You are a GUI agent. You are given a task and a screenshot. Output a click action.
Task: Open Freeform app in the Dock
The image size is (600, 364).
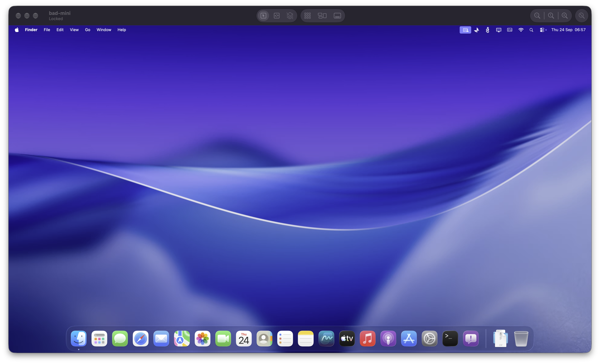tap(326, 338)
